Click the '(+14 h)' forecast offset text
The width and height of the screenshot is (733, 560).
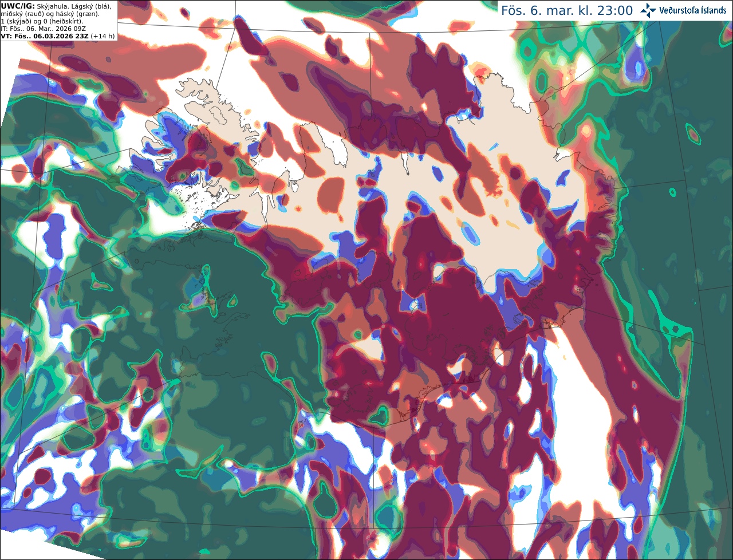(x=103, y=36)
